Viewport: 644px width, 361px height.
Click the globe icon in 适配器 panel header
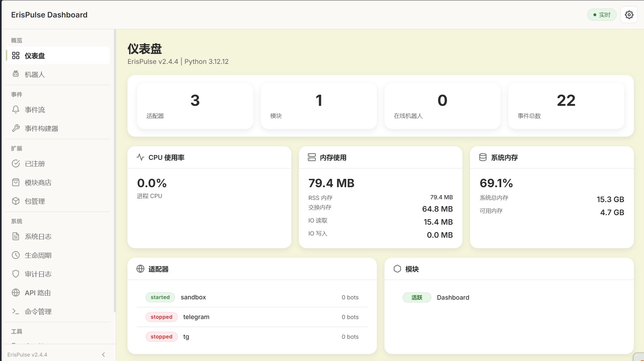coord(141,269)
